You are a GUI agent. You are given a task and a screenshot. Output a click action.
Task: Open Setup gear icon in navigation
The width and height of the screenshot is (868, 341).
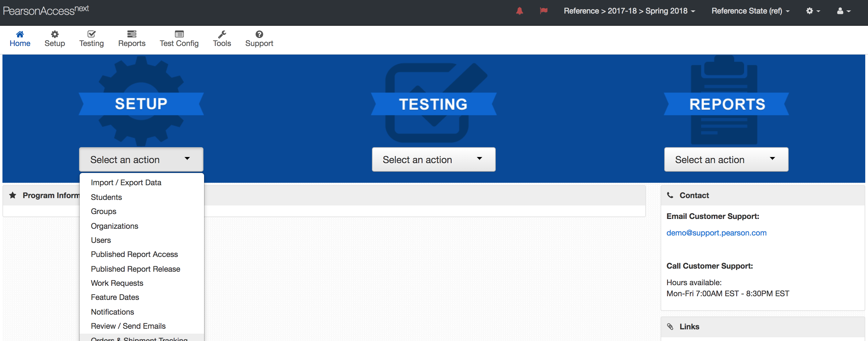point(55,34)
